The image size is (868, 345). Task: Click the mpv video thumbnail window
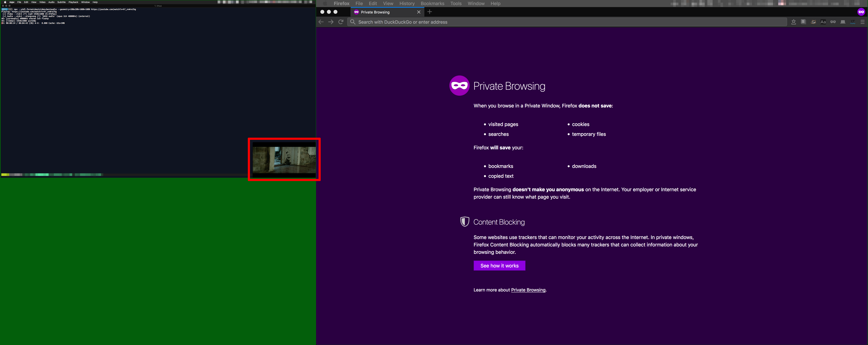tap(284, 160)
